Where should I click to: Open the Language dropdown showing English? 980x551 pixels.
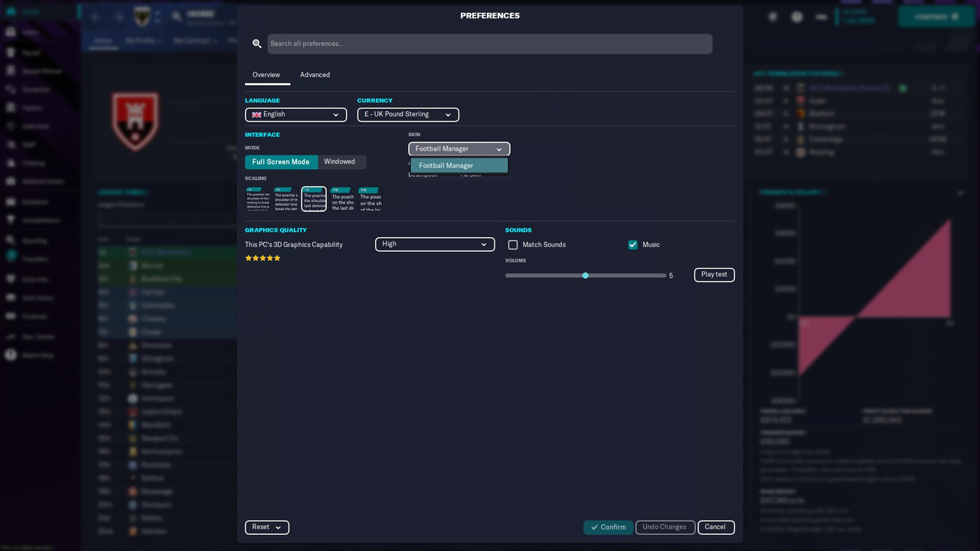coord(296,115)
